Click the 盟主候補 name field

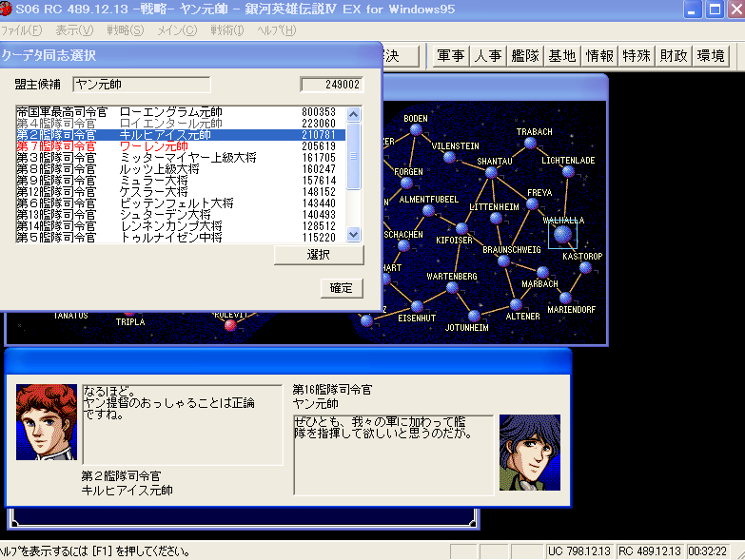click(x=142, y=85)
